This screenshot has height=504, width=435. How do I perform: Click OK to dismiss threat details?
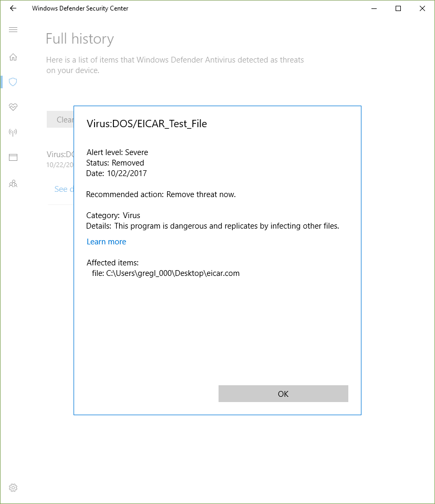283,394
